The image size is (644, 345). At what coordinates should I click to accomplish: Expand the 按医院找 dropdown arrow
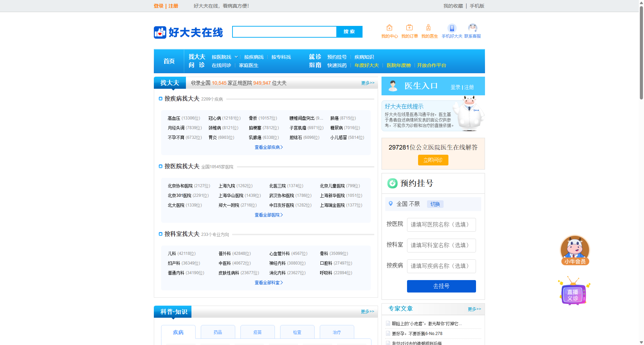click(x=236, y=57)
